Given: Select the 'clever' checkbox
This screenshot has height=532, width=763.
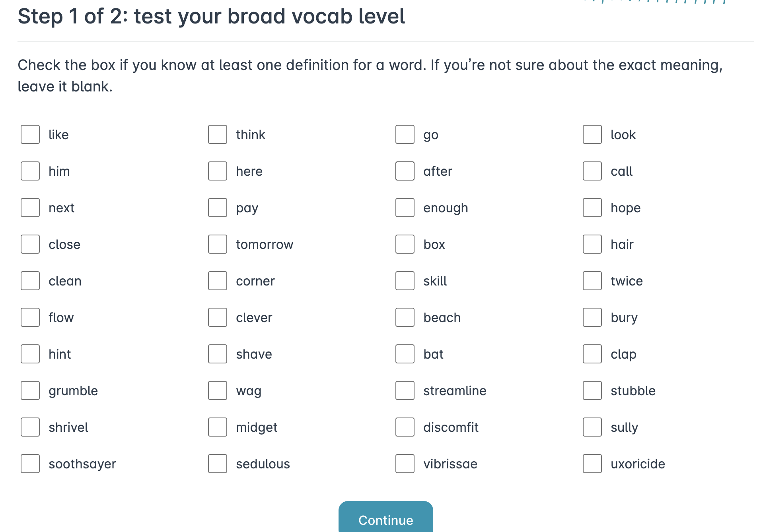Looking at the screenshot, I should click(x=218, y=317).
